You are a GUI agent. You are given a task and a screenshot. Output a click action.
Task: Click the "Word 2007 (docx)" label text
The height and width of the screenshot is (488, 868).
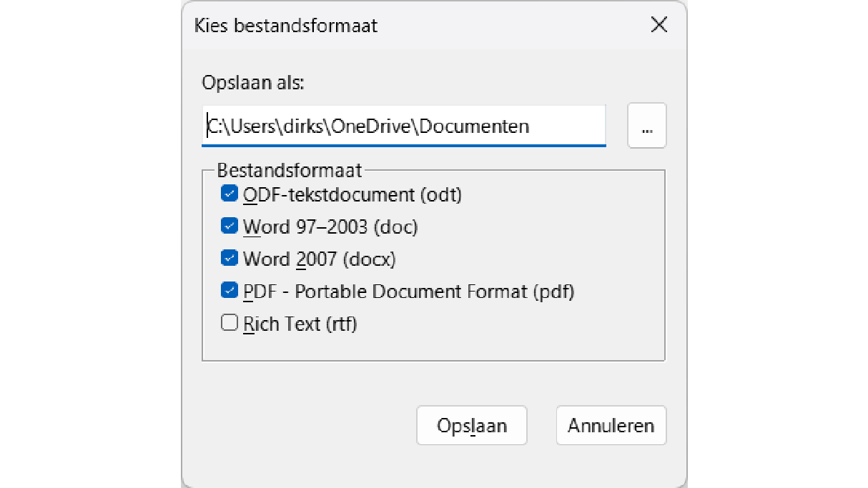coord(319,259)
